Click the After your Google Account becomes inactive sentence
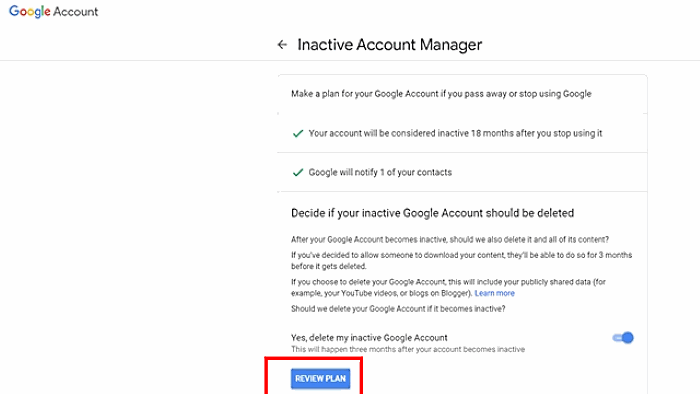 [x=450, y=240]
